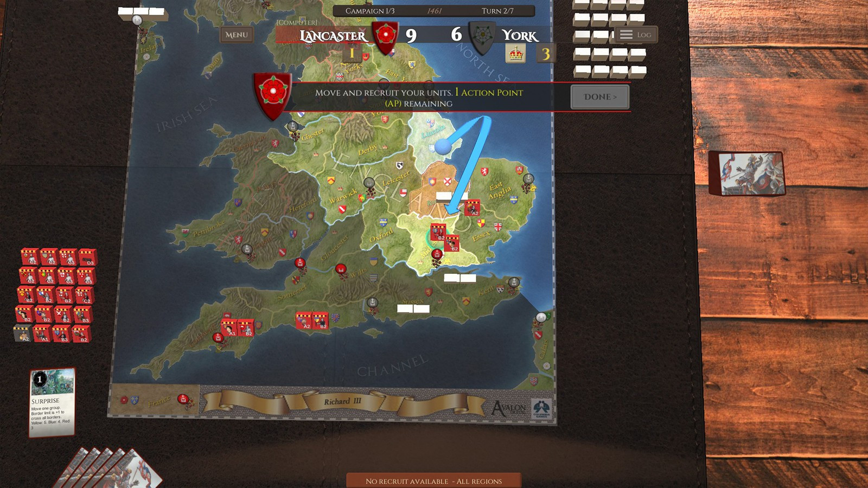The width and height of the screenshot is (868, 488).
Task: Click the red London city marker in Middlesex
Action: pos(436,254)
